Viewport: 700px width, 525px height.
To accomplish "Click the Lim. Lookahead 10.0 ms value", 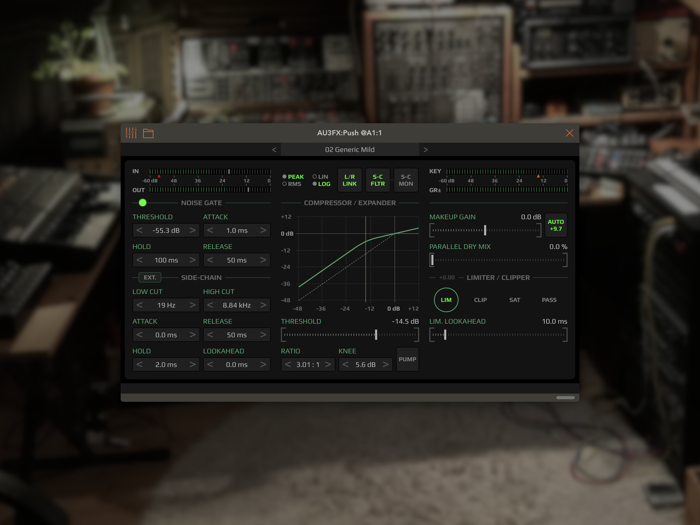I will tap(554, 321).
